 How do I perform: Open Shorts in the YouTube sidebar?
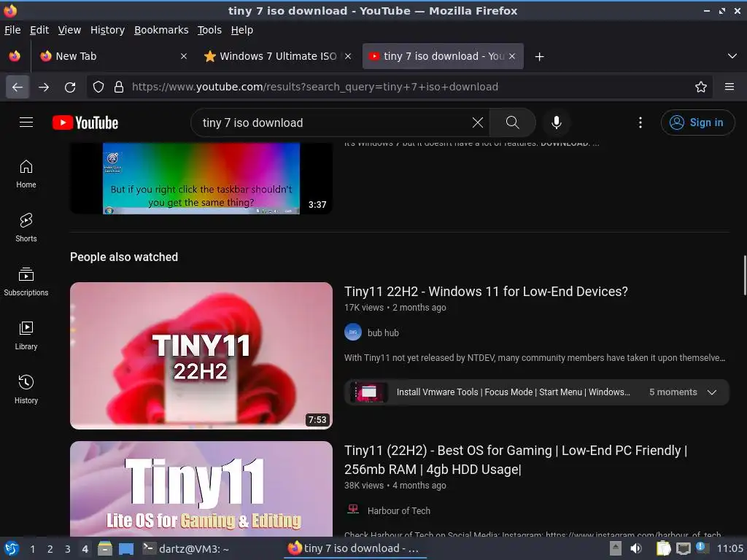[26, 228]
